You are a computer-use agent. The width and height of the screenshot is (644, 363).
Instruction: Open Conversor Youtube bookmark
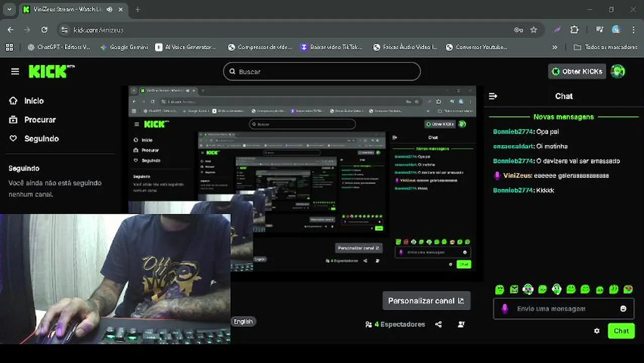pos(477,47)
